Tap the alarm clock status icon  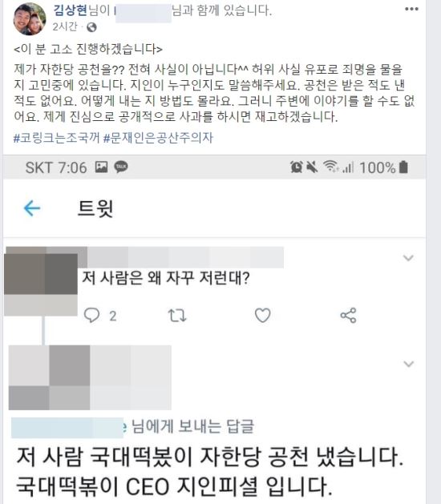[296, 167]
